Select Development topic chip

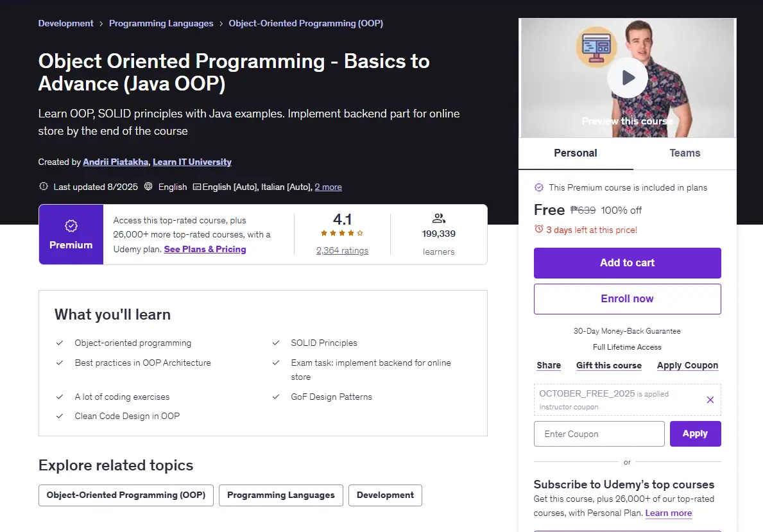[x=386, y=495]
